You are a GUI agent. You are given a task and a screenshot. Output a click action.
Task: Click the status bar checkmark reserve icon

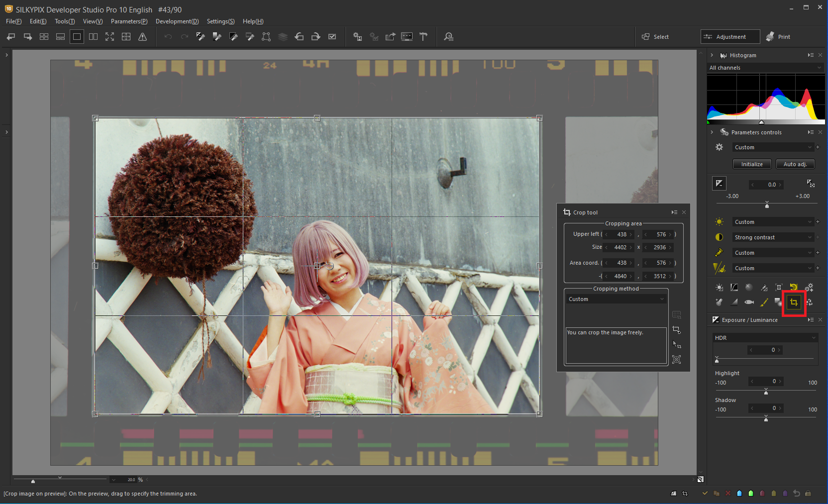pos(705,494)
